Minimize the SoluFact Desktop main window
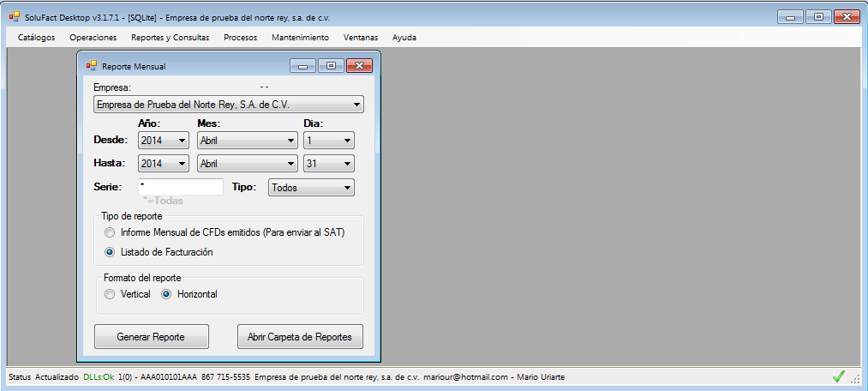The width and height of the screenshot is (868, 391). pos(790,17)
